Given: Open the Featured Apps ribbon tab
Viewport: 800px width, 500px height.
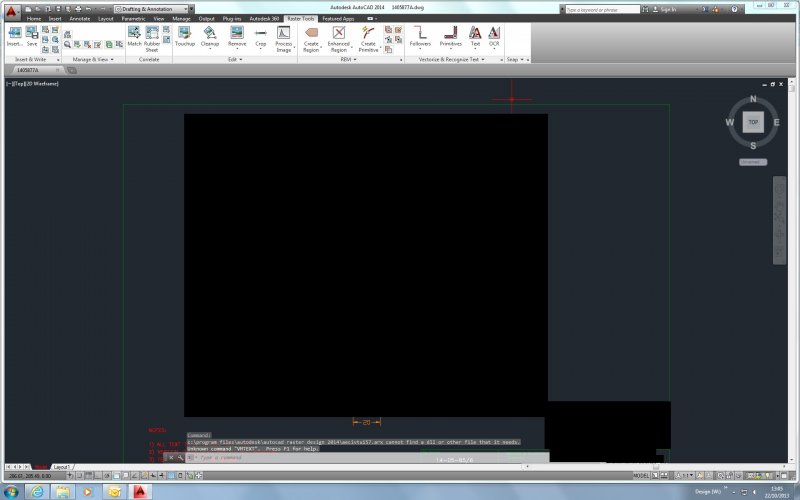Looking at the screenshot, I should [x=338, y=19].
